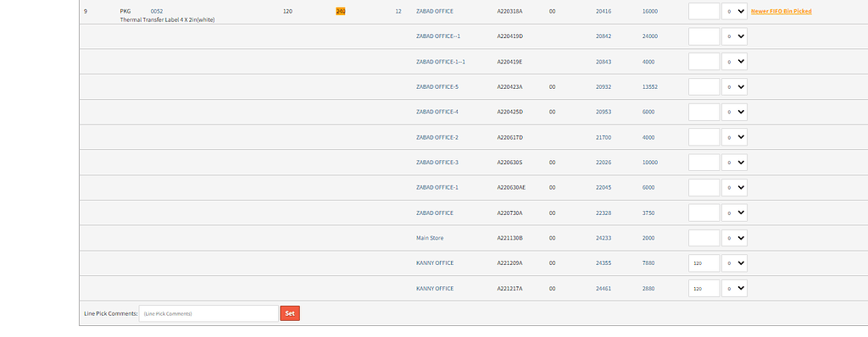Select lot number A220630AE
Image resolution: width=868 pixels, height=337 pixels.
[x=511, y=188]
